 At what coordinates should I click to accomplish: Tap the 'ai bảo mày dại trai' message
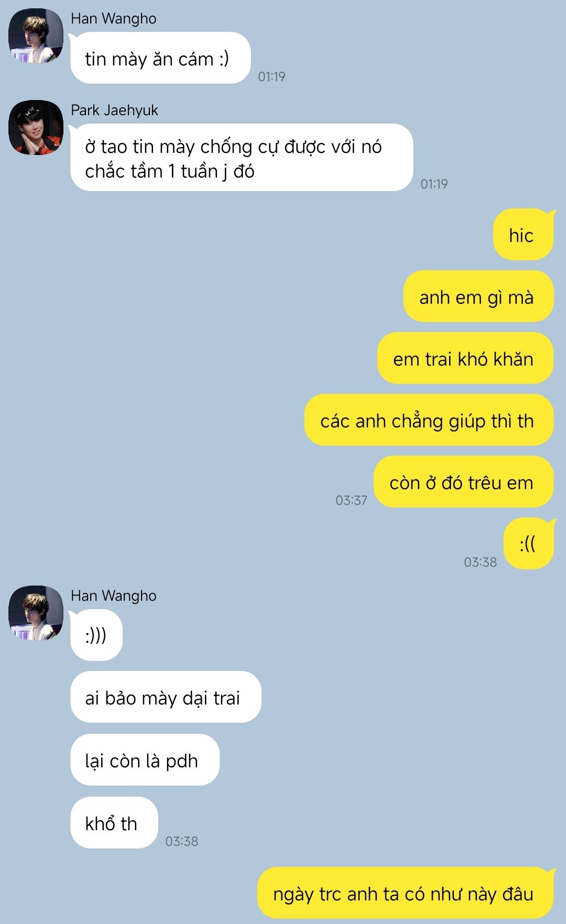pos(166,697)
